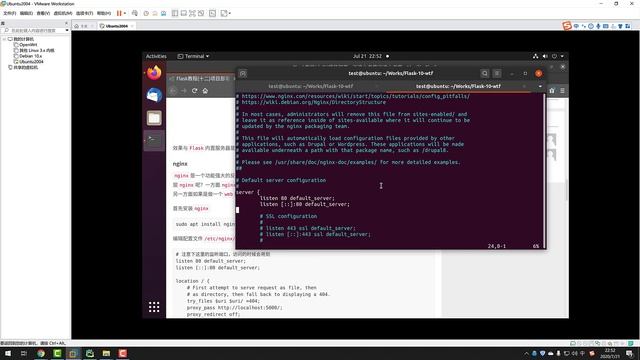The height and width of the screenshot is (360, 640).
Task: Click the Windows Start button
Action: point(8,353)
